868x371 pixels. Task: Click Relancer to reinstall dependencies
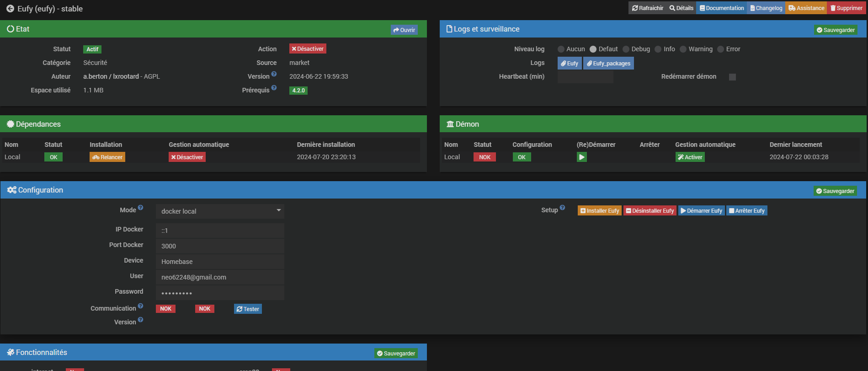click(x=107, y=157)
